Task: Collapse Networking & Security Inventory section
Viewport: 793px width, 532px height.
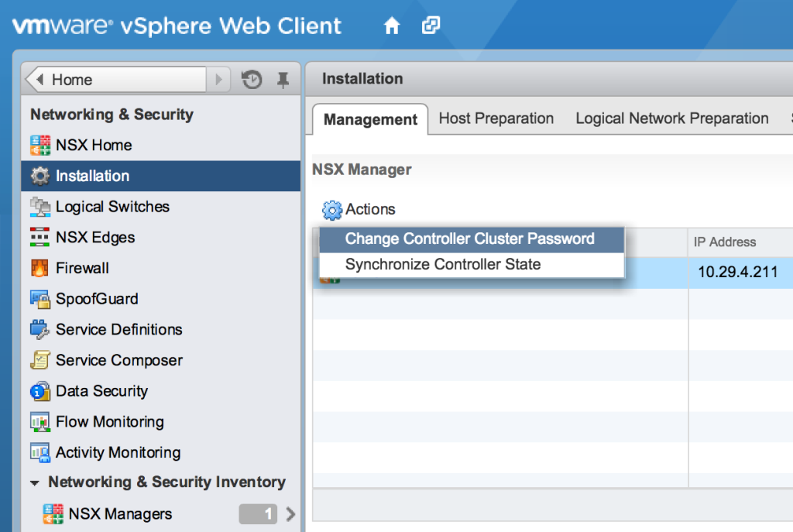Action: (x=34, y=483)
